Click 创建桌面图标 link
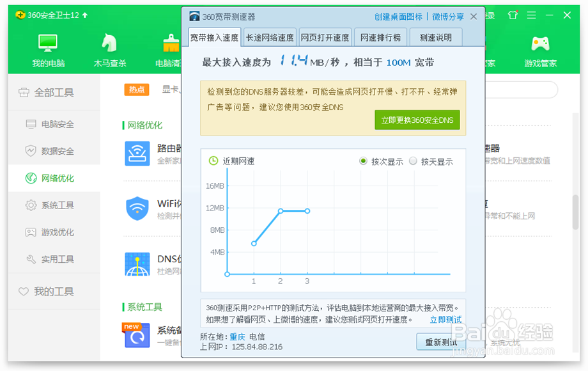 pos(398,17)
